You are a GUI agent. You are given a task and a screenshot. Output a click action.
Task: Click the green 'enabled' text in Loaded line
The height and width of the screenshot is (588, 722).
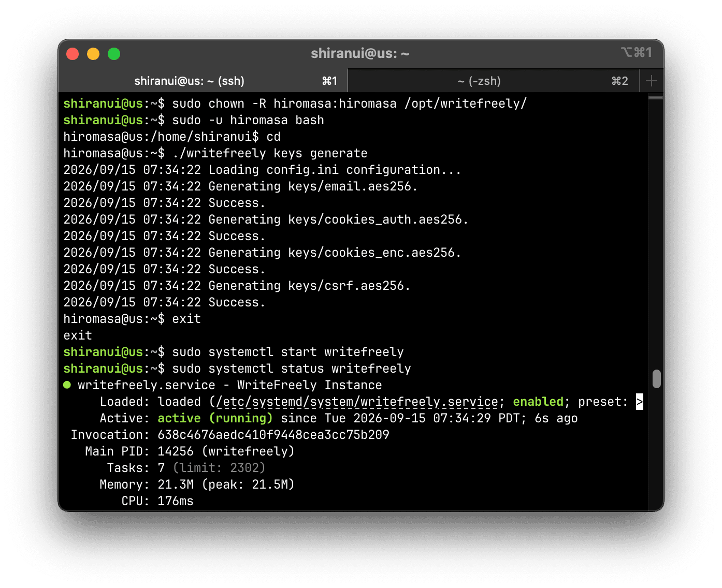tap(538, 402)
